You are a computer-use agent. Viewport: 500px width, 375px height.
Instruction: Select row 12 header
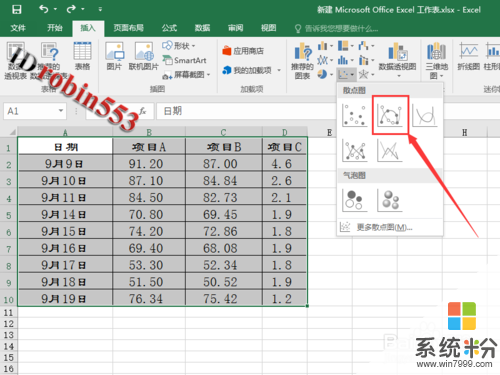click(9, 324)
